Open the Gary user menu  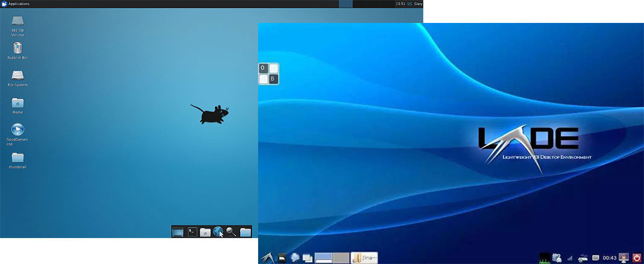click(418, 4)
